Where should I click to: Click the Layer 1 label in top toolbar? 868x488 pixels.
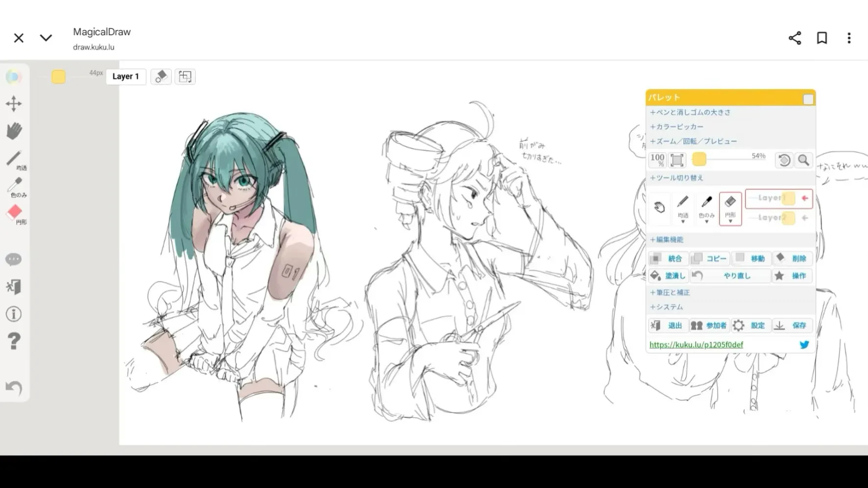pos(126,77)
